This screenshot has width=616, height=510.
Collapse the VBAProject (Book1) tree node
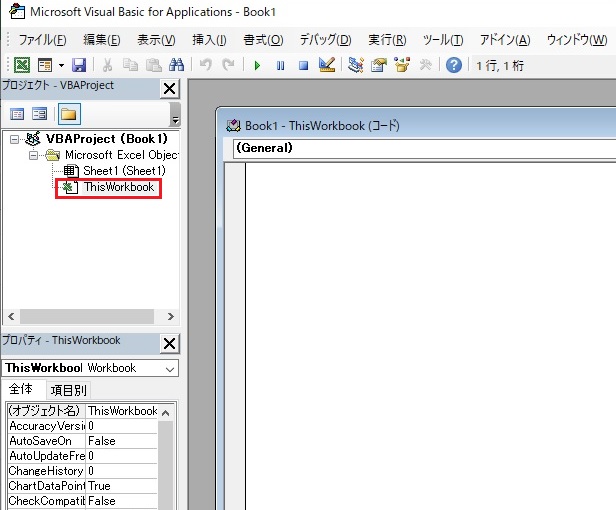[15, 139]
